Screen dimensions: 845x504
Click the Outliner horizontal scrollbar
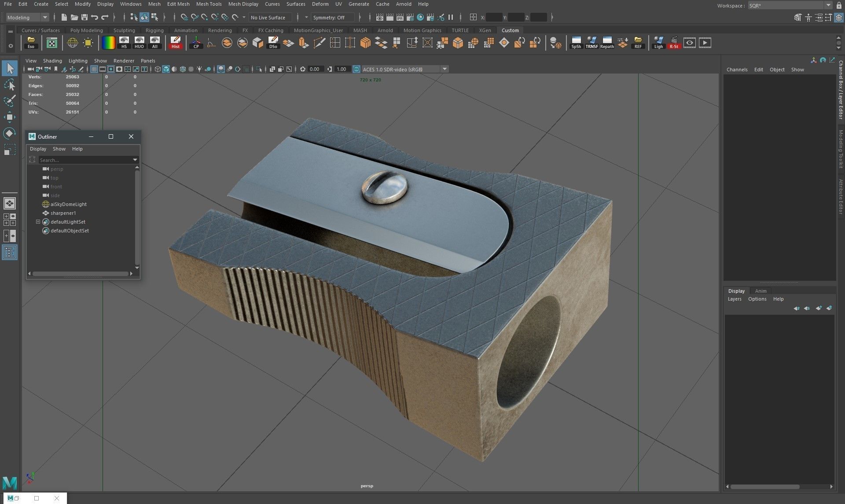click(x=80, y=274)
